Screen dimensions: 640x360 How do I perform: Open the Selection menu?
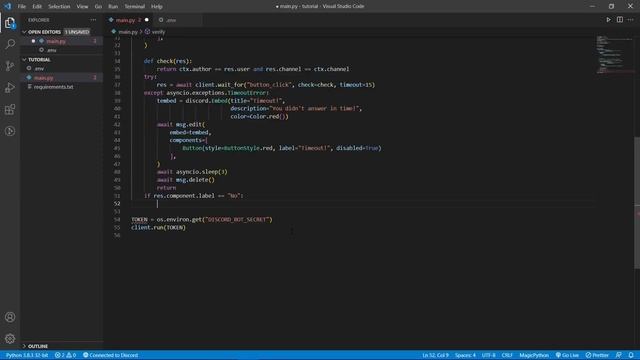[x=59, y=7]
